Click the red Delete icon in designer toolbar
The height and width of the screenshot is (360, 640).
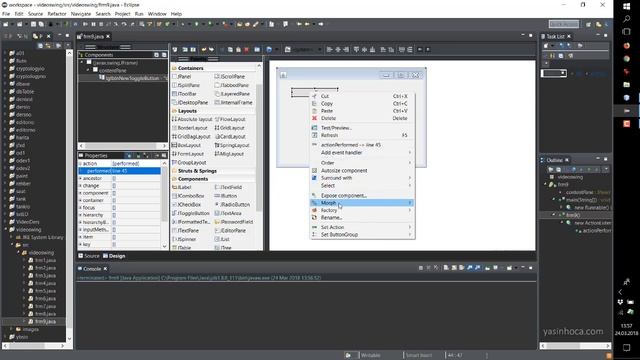(x=247, y=50)
